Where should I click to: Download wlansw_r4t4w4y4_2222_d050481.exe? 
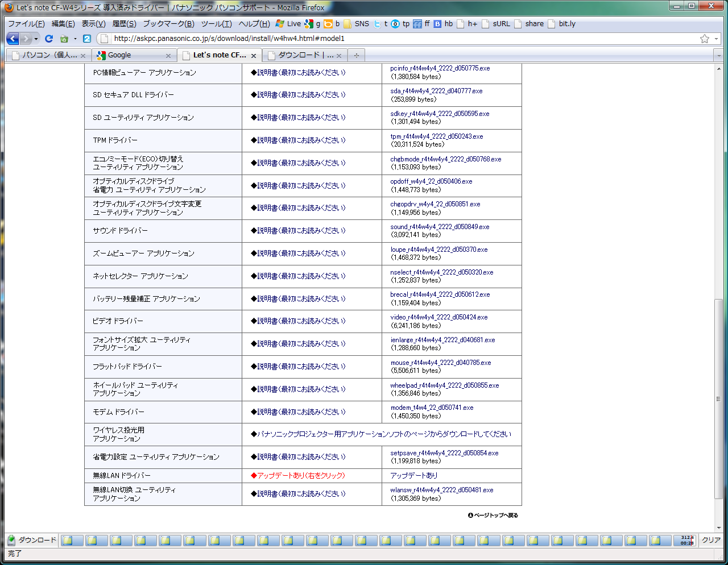pyautogui.click(x=442, y=490)
